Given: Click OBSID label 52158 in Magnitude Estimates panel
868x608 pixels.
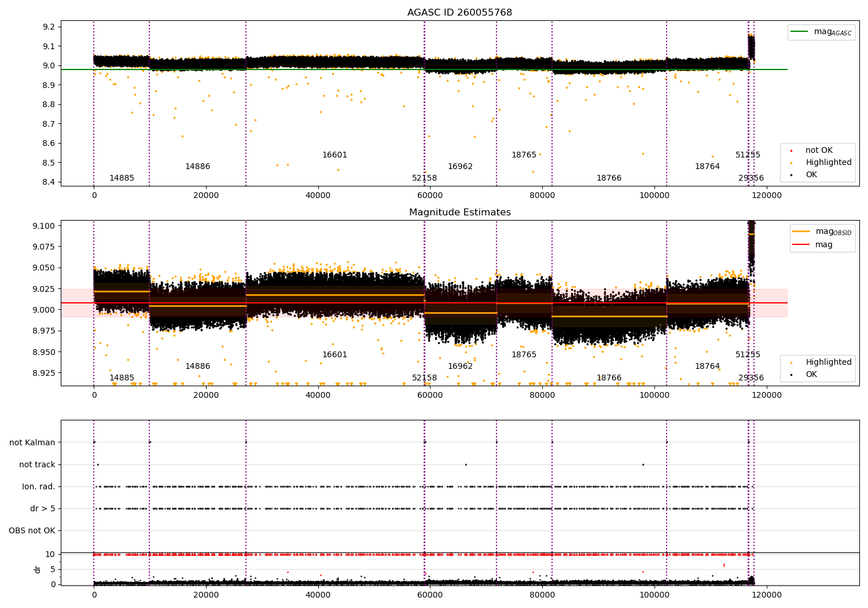Looking at the screenshot, I should pyautogui.click(x=424, y=378).
